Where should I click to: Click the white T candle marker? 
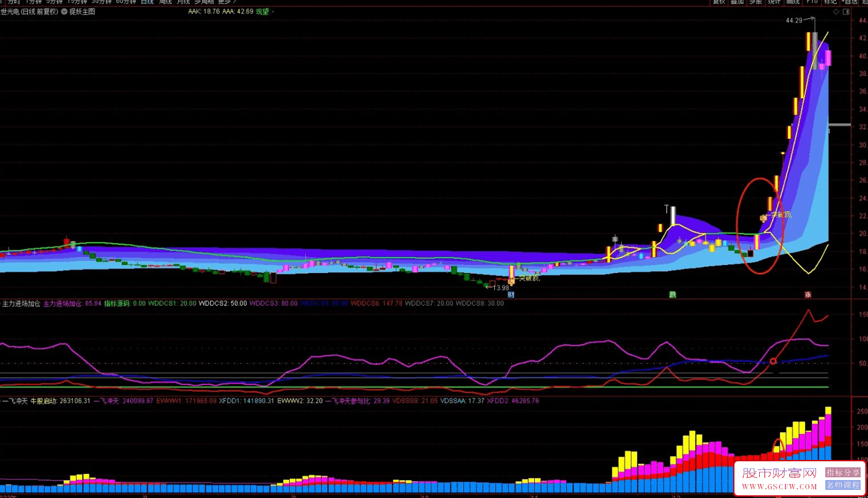coord(667,209)
